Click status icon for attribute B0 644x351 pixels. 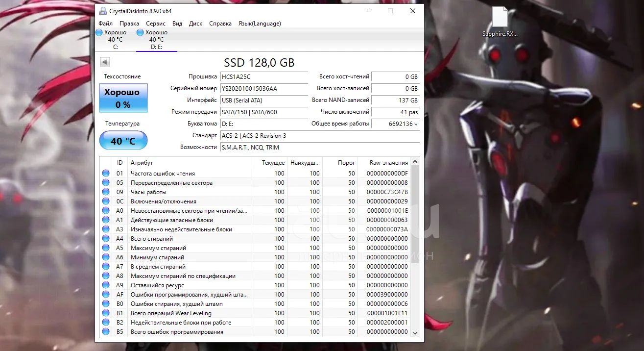click(106, 303)
